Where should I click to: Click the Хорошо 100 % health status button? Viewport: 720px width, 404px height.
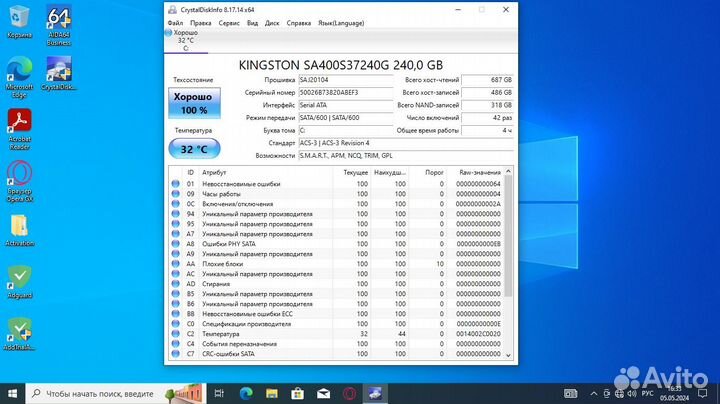(x=194, y=103)
